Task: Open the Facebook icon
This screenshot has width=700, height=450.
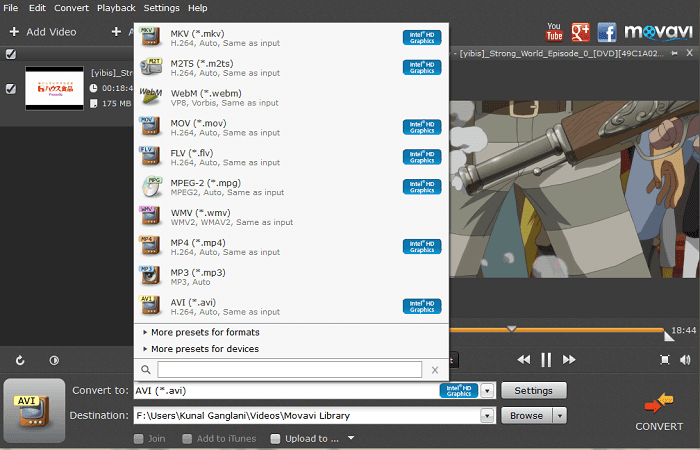Action: coord(607,32)
